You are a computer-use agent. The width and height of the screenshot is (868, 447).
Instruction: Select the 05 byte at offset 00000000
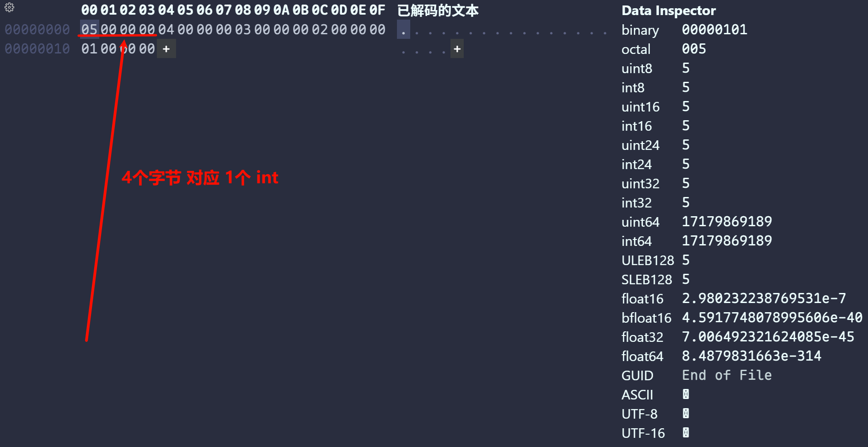[x=89, y=30]
